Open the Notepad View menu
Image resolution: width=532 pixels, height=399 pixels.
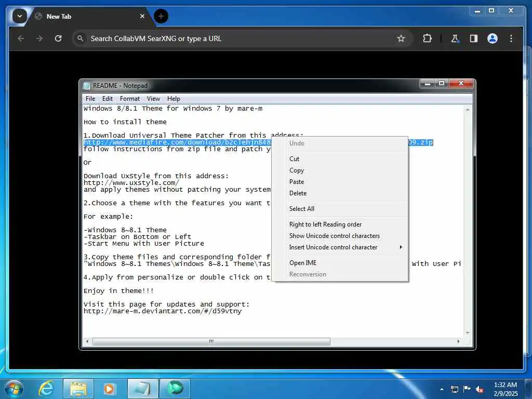click(153, 99)
